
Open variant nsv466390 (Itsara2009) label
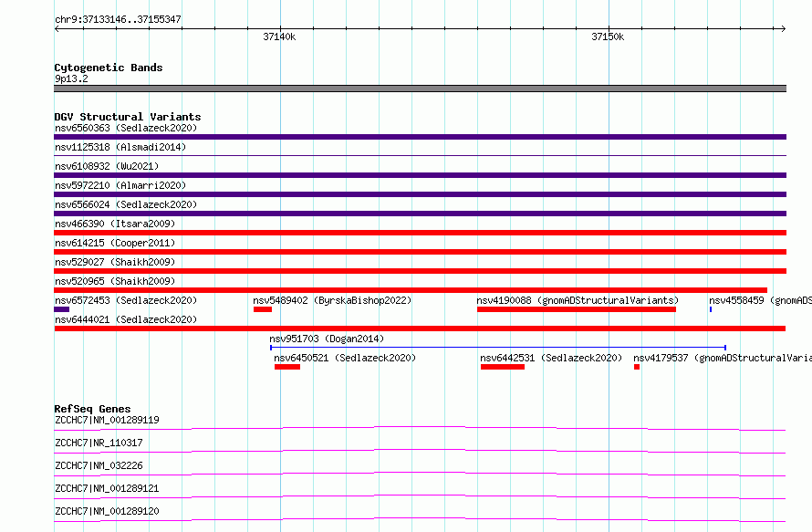coord(115,224)
